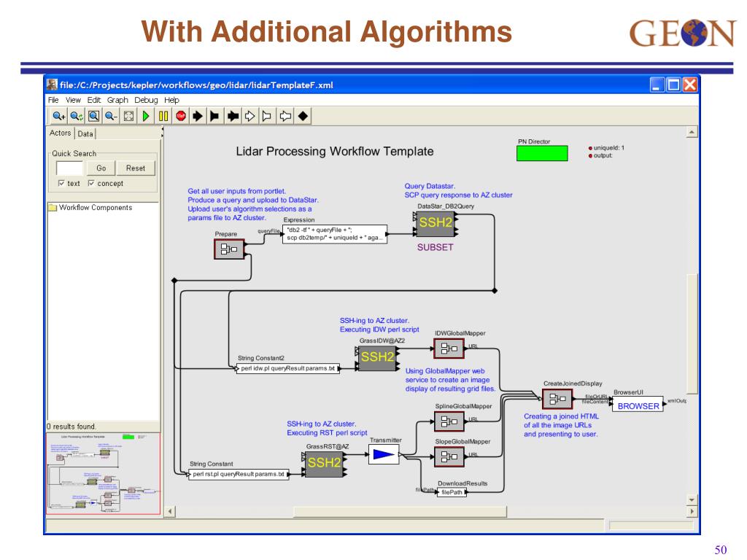The height and width of the screenshot is (560, 747).
Task: Select the CreateJoinedDisplay actor
Action: pyautogui.click(x=557, y=399)
